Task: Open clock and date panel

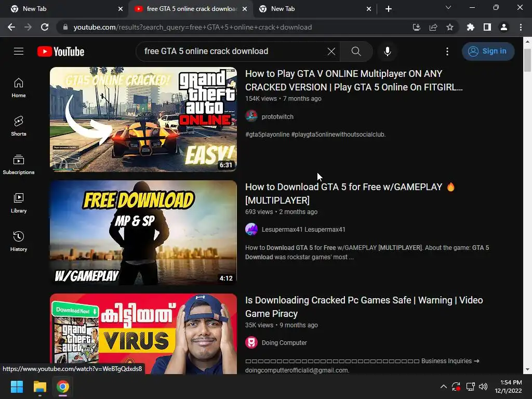Action: (x=508, y=387)
